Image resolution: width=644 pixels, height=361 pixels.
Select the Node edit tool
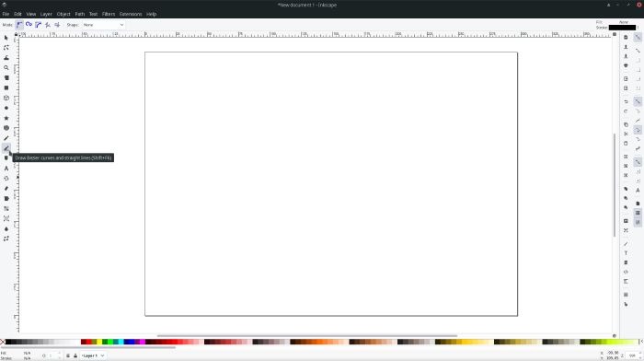(x=6, y=48)
